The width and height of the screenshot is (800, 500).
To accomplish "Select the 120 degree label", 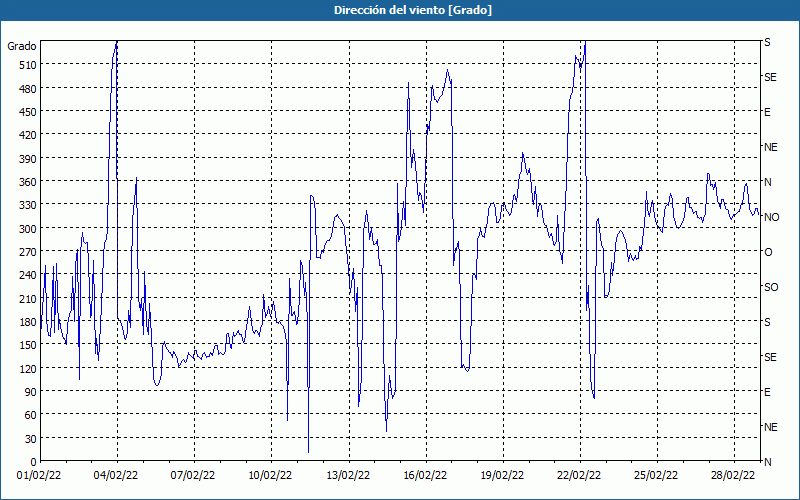I will tap(28, 368).
